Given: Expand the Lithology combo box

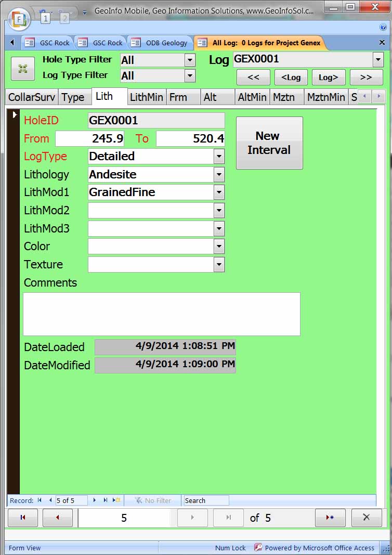Looking at the screenshot, I should 219,174.
